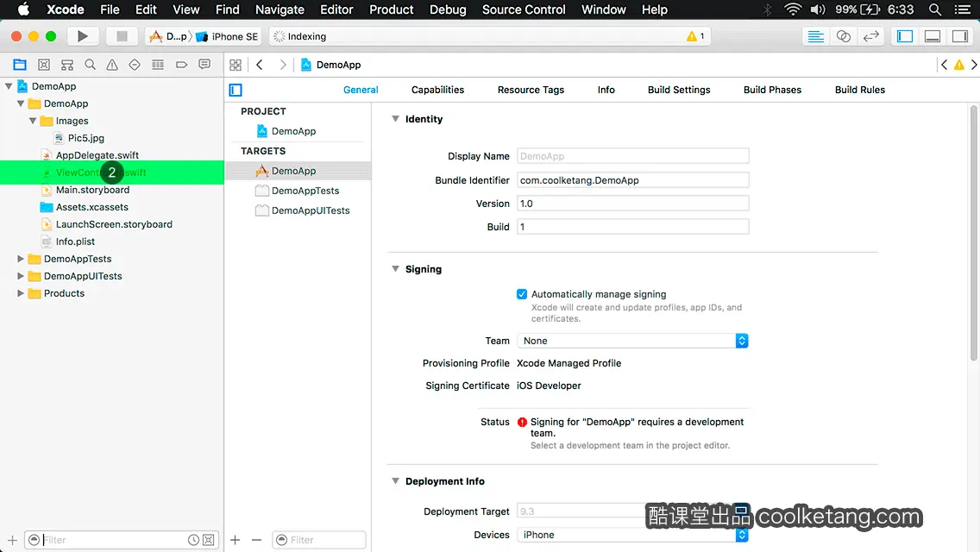Jump to the previous issue arrow

coord(945,65)
